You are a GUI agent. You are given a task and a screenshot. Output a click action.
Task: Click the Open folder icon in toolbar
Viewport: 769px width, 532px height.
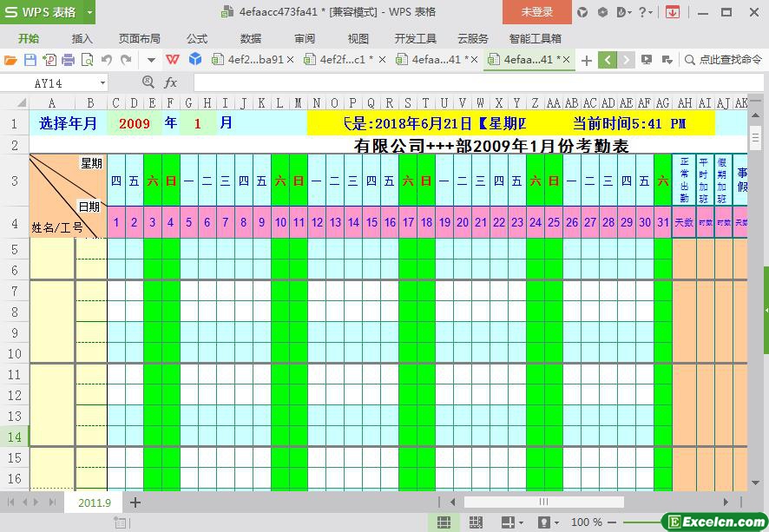pos(10,60)
